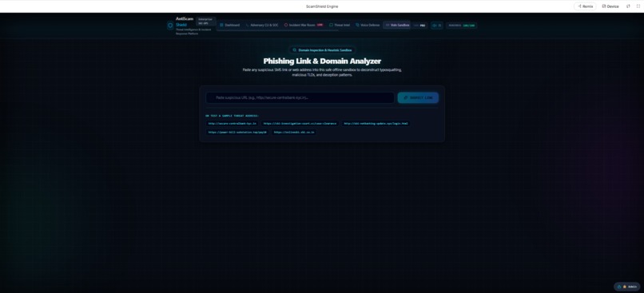
Task: Open the Dashboard tab
Action: coord(229,25)
